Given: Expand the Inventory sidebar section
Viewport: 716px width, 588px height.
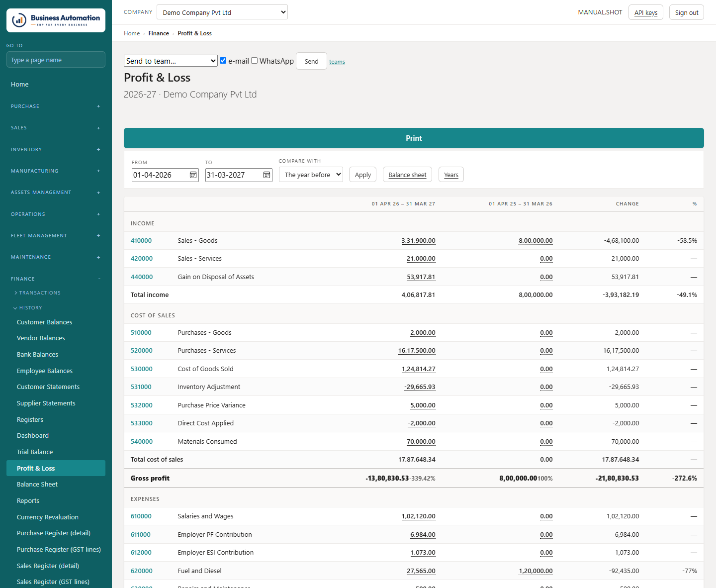Looking at the screenshot, I should point(56,150).
